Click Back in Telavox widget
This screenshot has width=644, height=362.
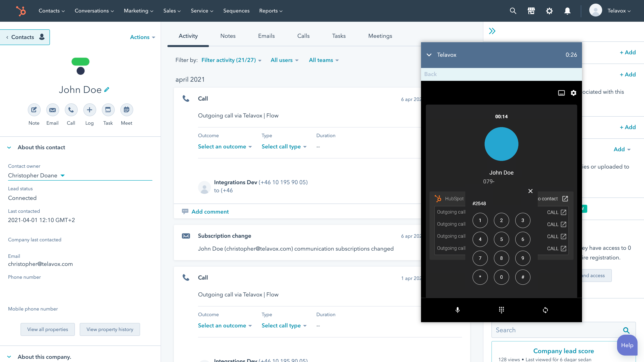(x=430, y=74)
